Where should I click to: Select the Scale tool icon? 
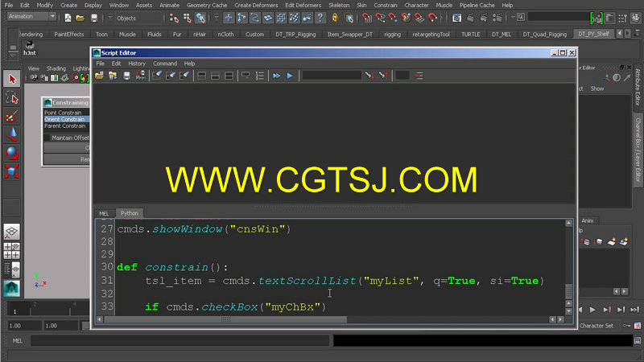12,171
